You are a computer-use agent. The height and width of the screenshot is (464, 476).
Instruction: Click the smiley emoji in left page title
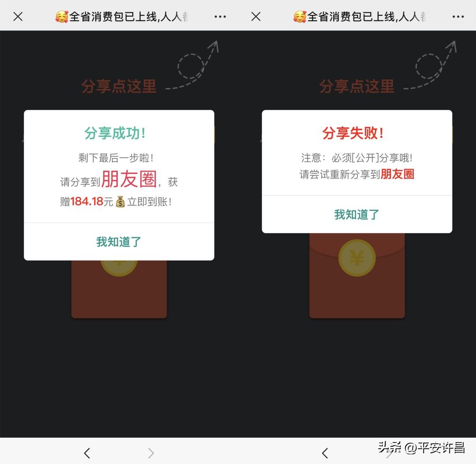(x=62, y=17)
